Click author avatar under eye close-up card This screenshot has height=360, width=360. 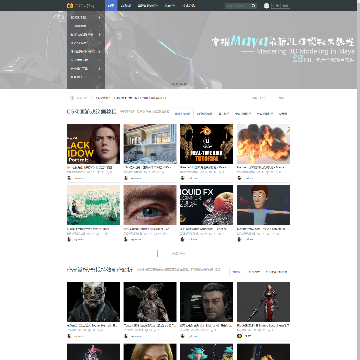click(126, 239)
